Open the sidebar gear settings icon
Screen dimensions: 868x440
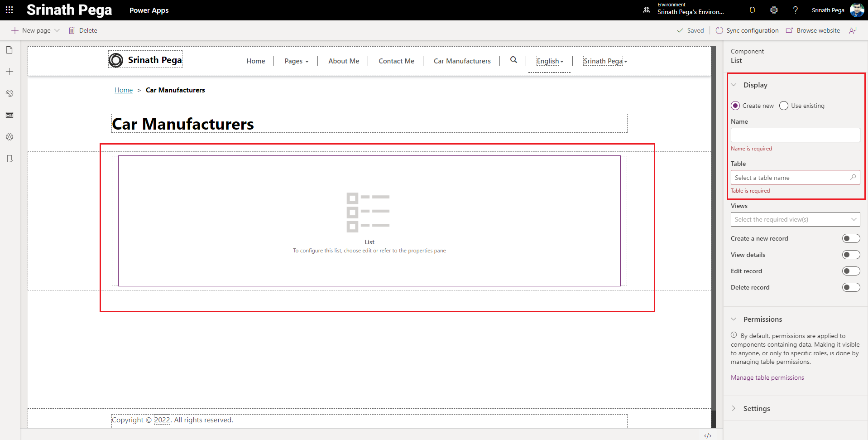pyautogui.click(x=10, y=137)
